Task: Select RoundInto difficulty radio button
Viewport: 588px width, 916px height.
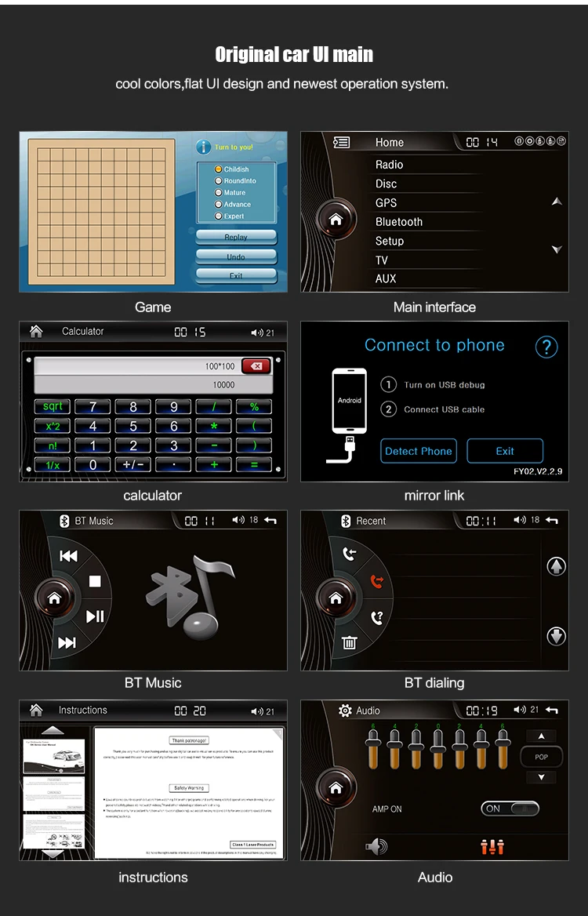Action: click(x=219, y=180)
